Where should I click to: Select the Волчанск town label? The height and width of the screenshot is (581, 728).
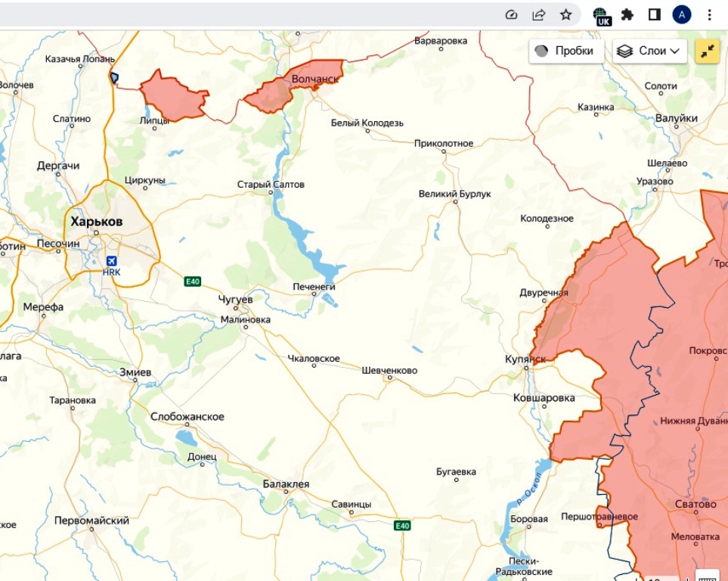[x=314, y=79]
